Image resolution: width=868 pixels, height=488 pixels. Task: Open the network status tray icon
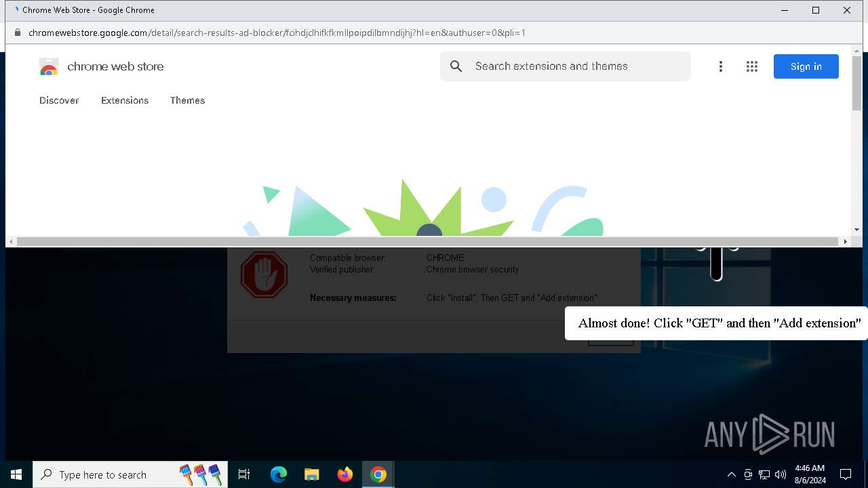click(764, 474)
